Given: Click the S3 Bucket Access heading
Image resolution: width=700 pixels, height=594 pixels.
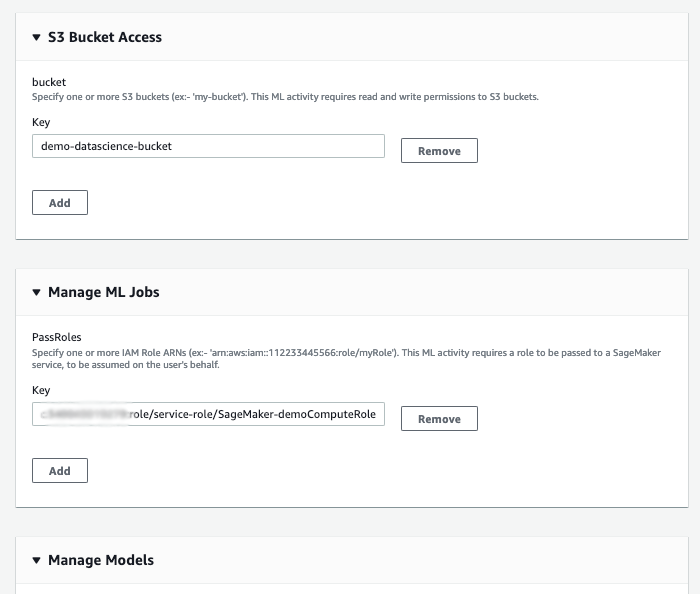Looking at the screenshot, I should coord(105,37).
